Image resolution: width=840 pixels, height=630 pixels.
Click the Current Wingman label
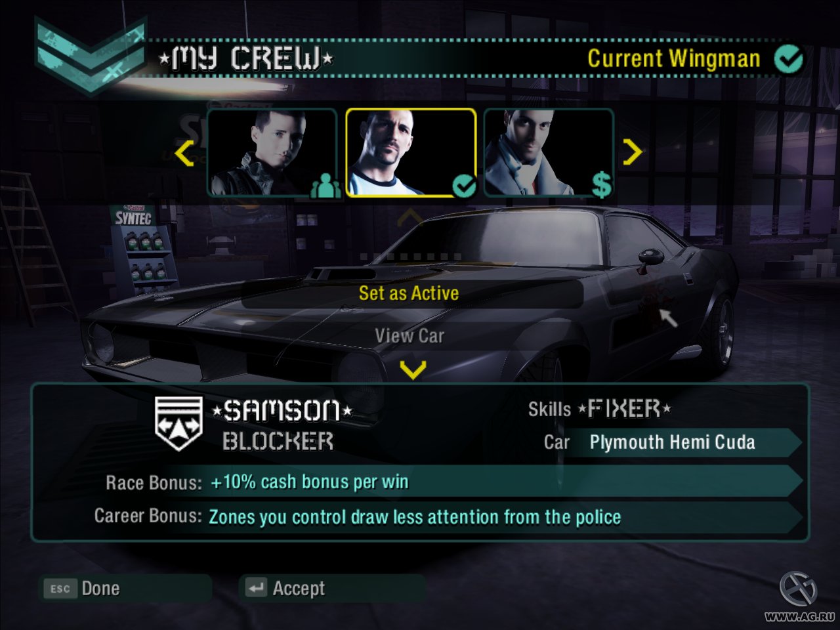(x=674, y=59)
